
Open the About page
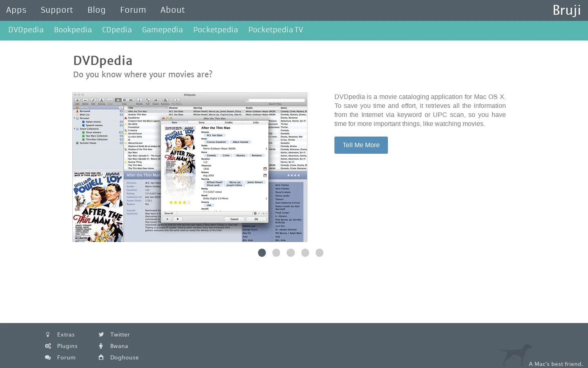tap(173, 10)
